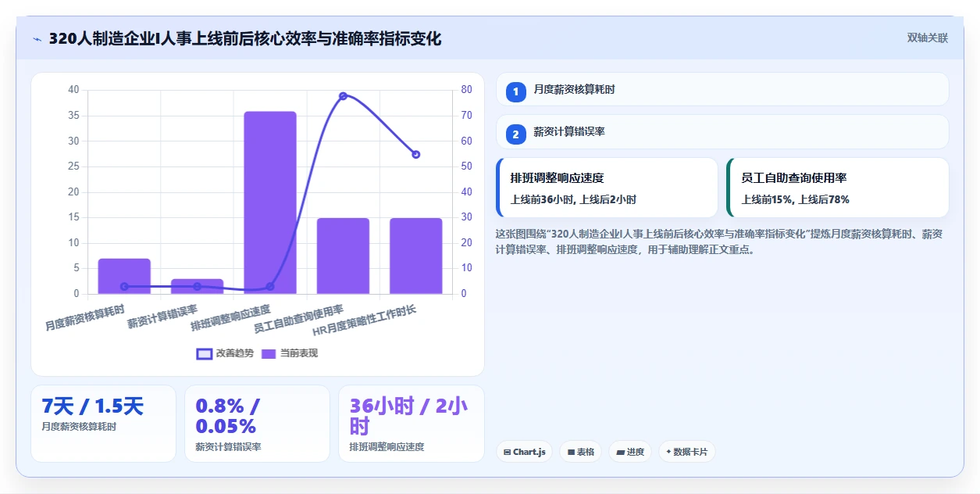Click the 进度 tag label

pos(636,452)
